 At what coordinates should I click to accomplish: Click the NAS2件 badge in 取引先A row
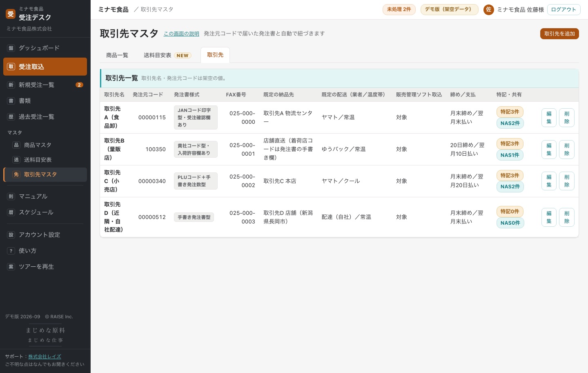510,123
